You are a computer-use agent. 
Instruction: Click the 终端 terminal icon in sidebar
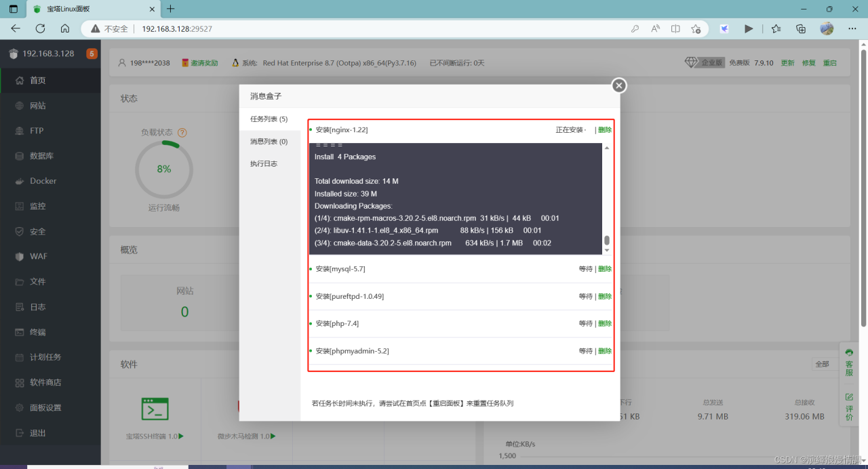pyautogui.click(x=19, y=332)
